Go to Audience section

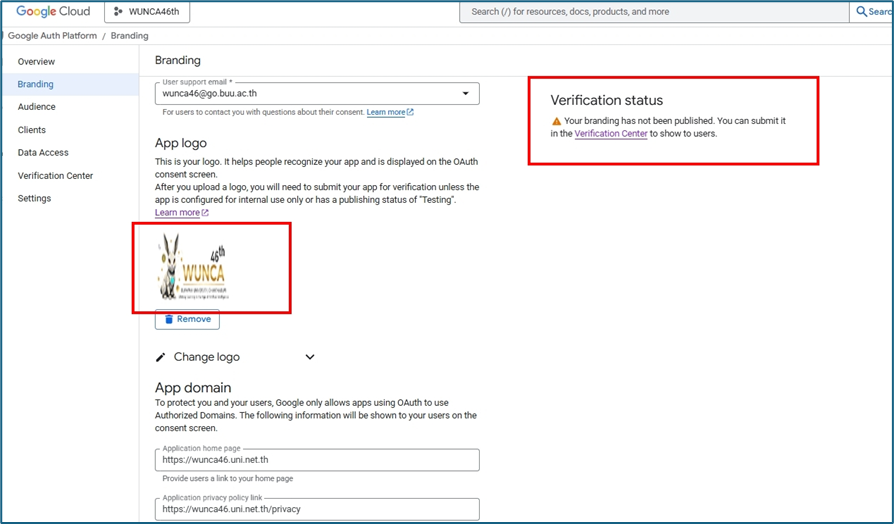coord(37,107)
